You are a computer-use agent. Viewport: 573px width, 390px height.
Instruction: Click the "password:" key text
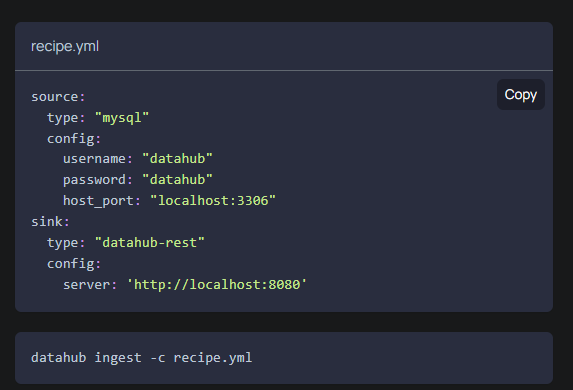(x=98, y=180)
